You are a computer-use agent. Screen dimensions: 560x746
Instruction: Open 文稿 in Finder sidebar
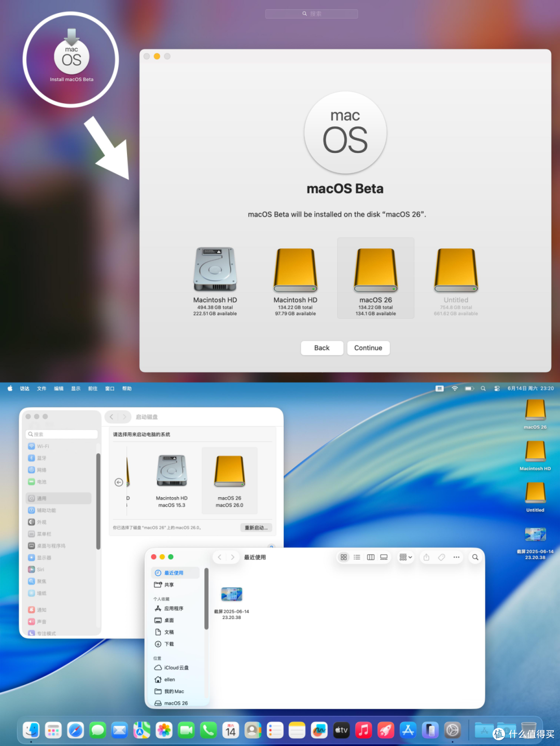[175, 632]
